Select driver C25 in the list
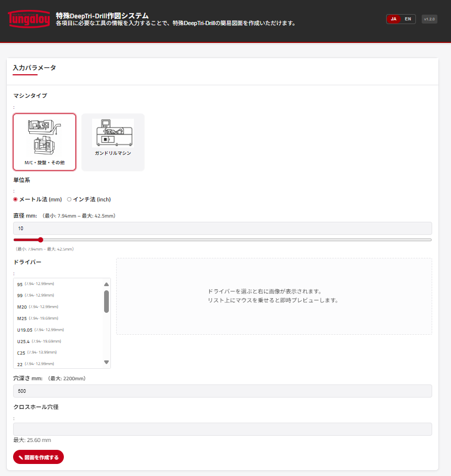The height and width of the screenshot is (476, 451). 58,353
